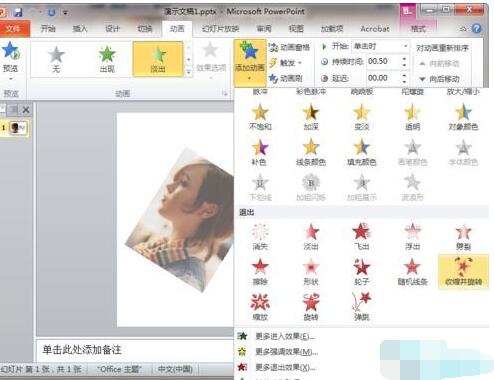Open the 开始 单击时 combo box

[381, 46]
